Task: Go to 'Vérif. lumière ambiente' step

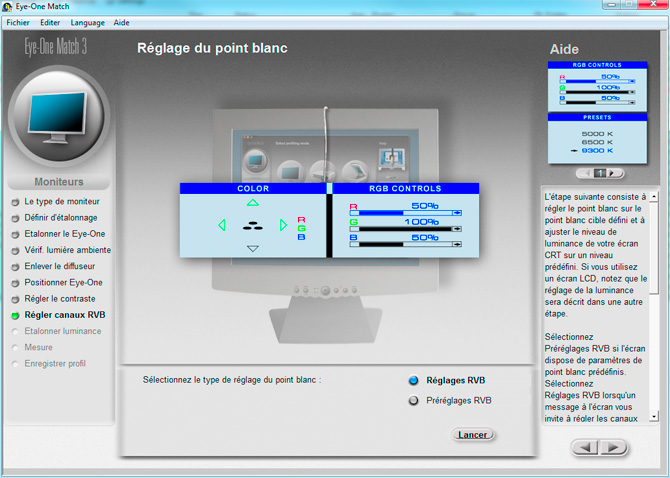Action: (68, 250)
